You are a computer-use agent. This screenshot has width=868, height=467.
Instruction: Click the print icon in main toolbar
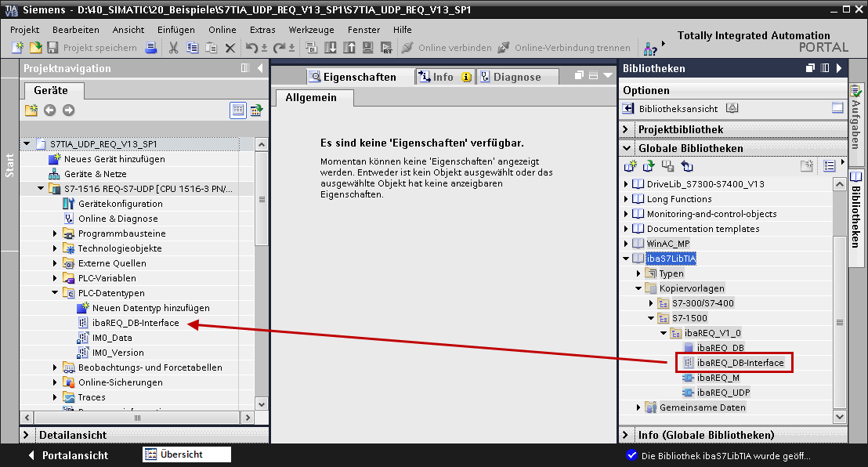150,48
